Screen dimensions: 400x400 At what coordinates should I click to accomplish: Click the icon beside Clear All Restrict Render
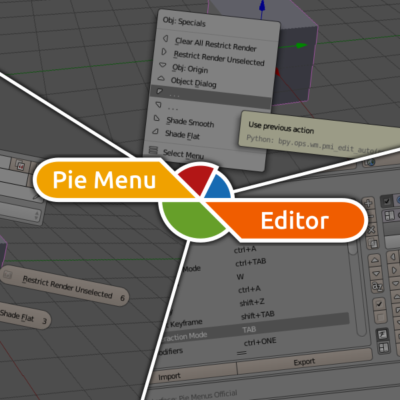click(x=165, y=39)
